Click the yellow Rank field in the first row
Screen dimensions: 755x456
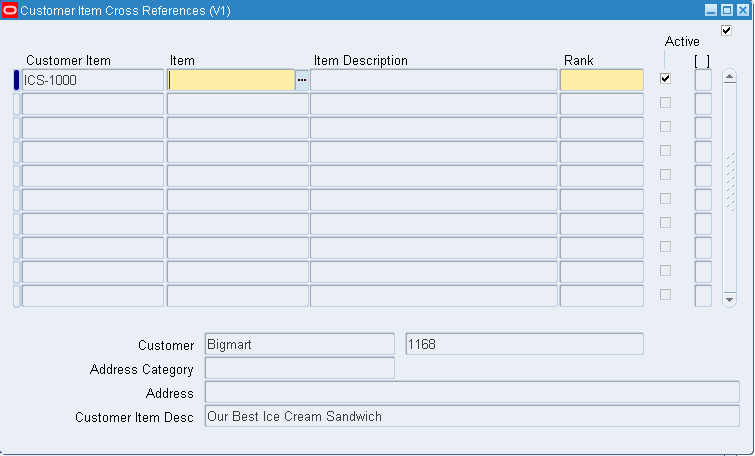[602, 80]
